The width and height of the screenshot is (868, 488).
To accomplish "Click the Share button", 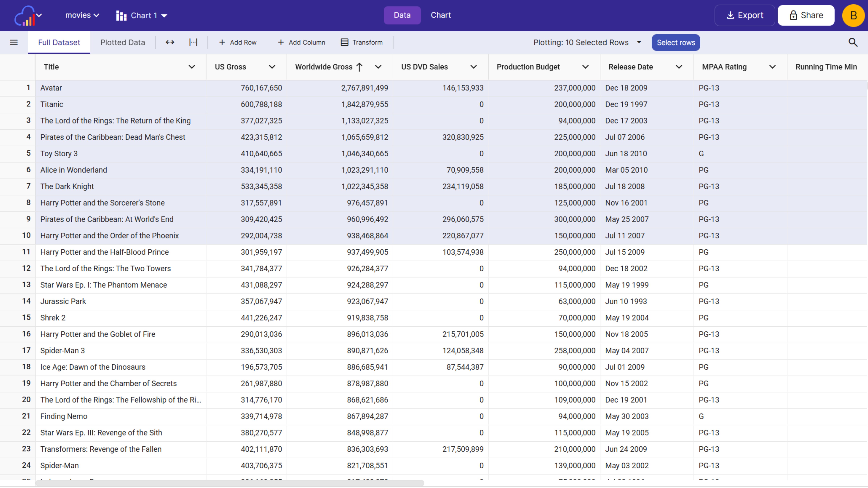I will click(806, 16).
